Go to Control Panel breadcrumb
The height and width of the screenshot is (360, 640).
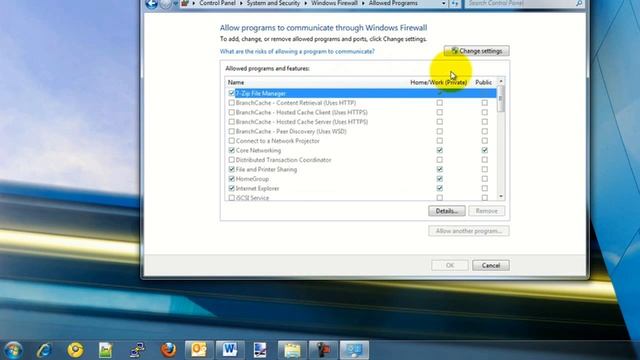point(217,3)
